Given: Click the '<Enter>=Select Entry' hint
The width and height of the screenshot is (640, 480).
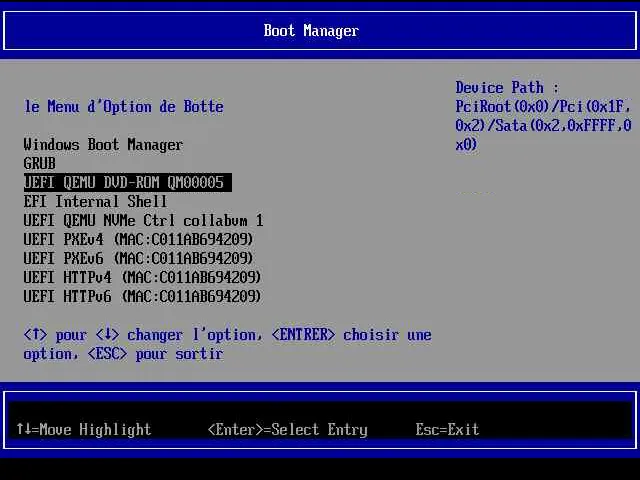Looking at the screenshot, I should 288,429.
